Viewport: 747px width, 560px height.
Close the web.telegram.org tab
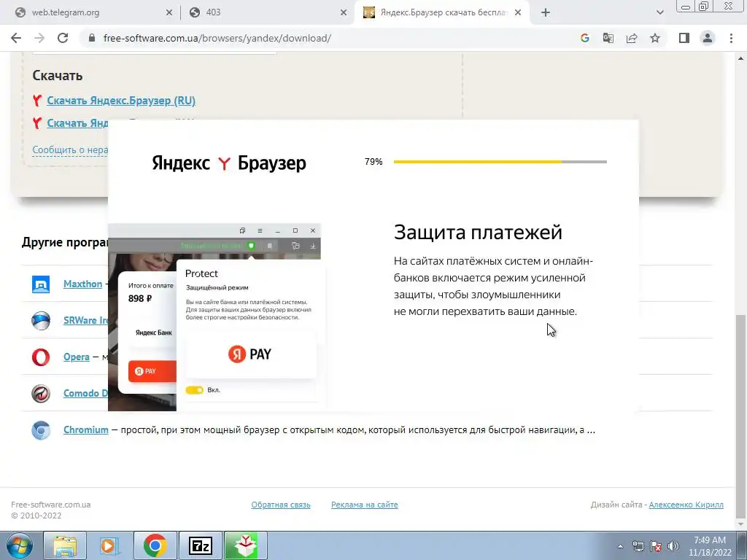pyautogui.click(x=169, y=13)
